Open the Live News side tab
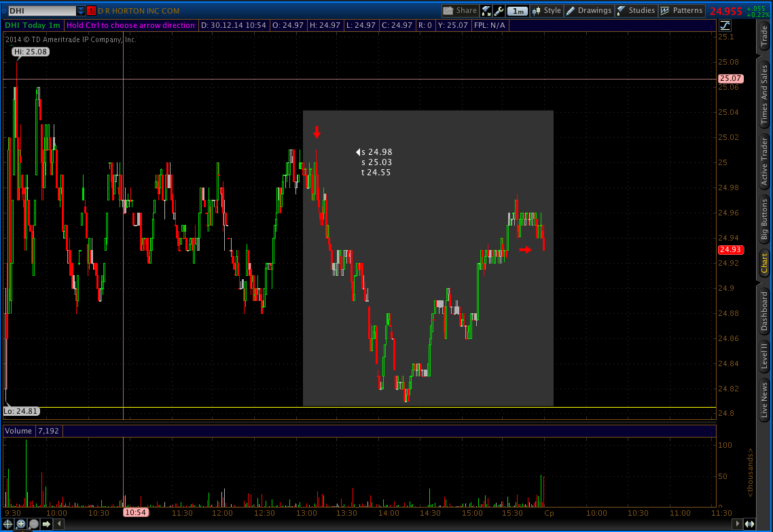773x532 pixels. click(x=764, y=400)
